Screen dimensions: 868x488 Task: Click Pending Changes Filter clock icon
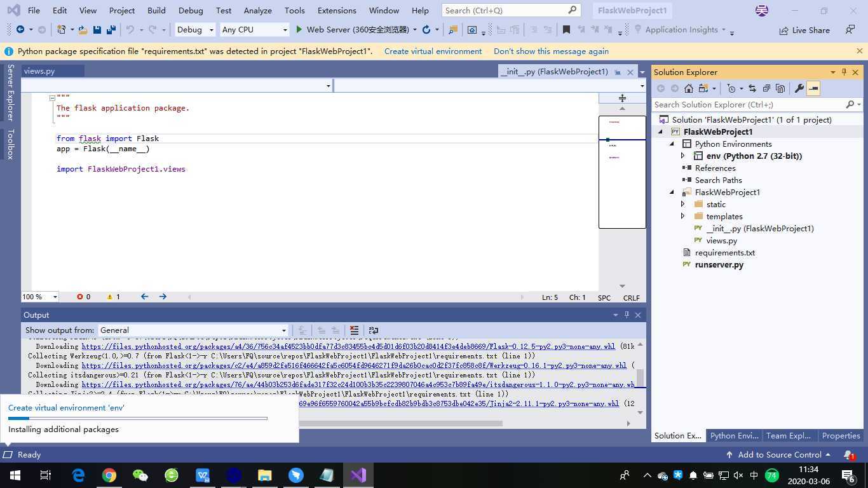coord(731,88)
